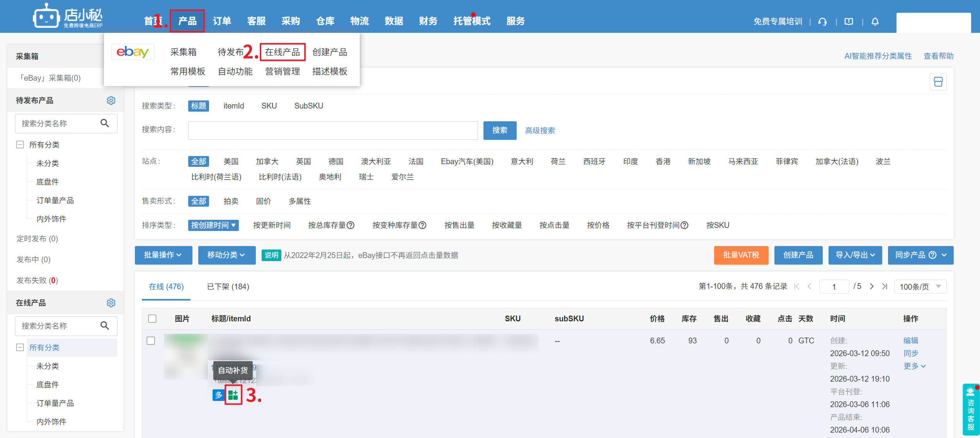This screenshot has width=980, height=438.
Task: Collapse the 所有分类 tree under 待发布产品
Action: (x=20, y=145)
